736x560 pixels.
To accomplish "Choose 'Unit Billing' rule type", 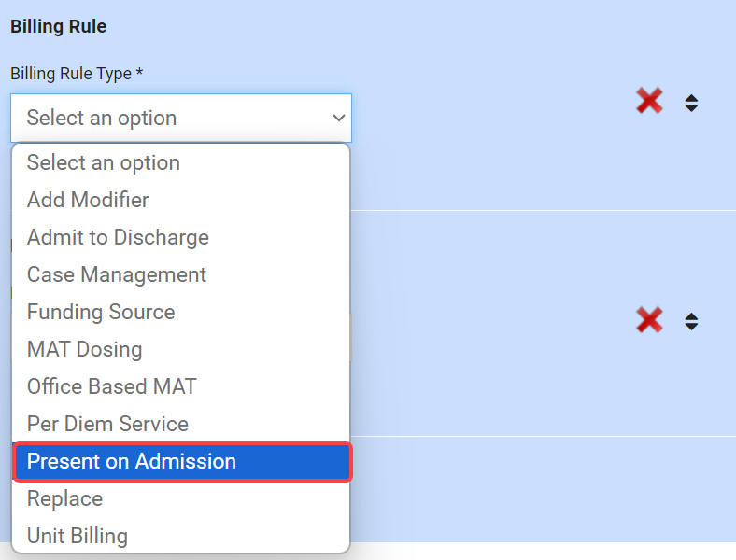I will coord(78,536).
